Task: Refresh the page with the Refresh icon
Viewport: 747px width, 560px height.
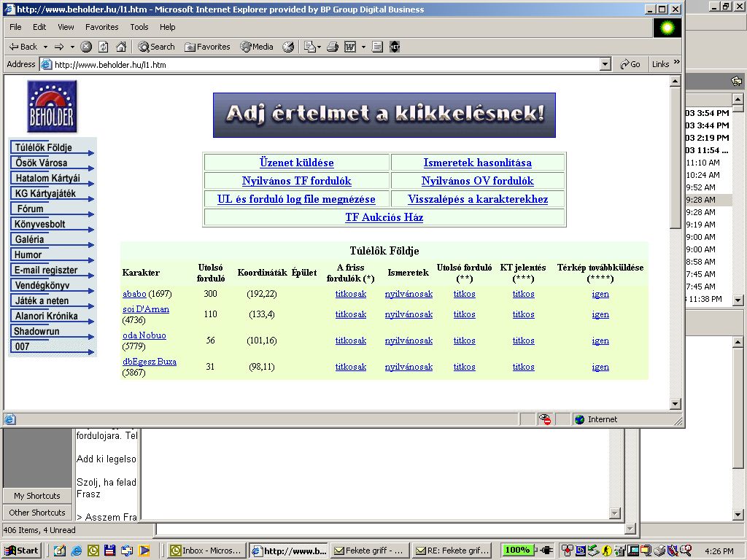Action: click(x=104, y=47)
